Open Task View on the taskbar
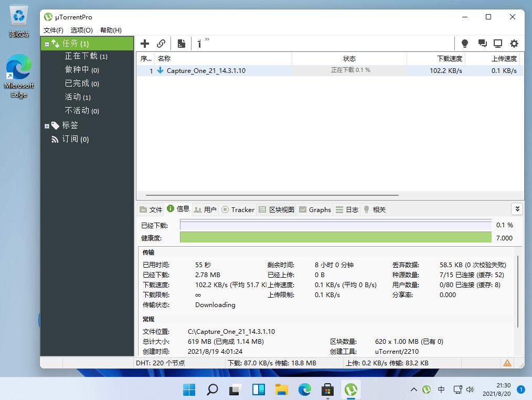Viewport: 532px width, 400px height. (x=235, y=390)
